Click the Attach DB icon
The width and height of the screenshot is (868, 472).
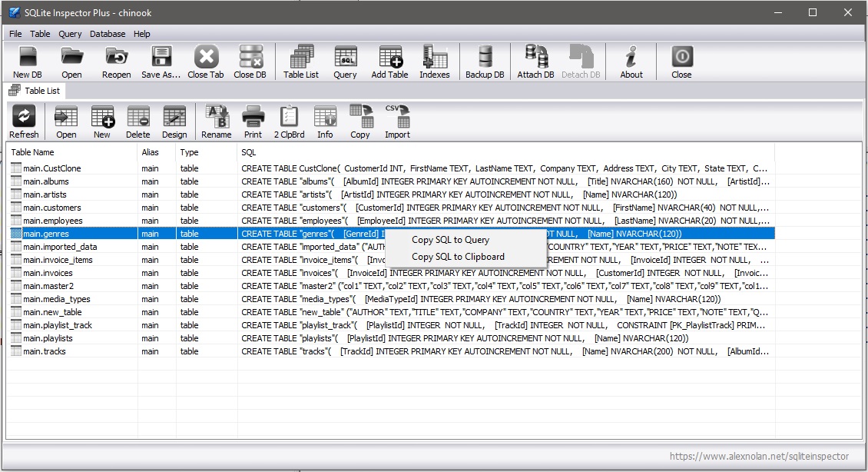click(x=535, y=61)
